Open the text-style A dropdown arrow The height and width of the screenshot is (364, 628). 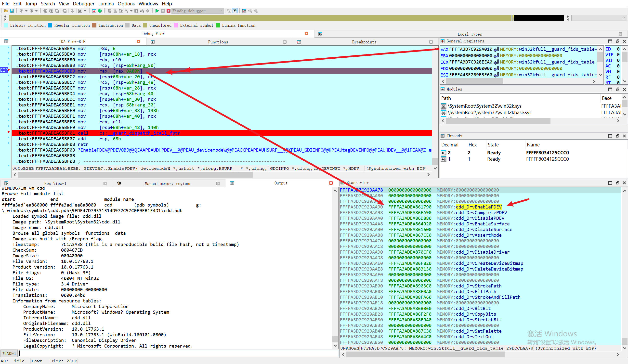(85, 11)
